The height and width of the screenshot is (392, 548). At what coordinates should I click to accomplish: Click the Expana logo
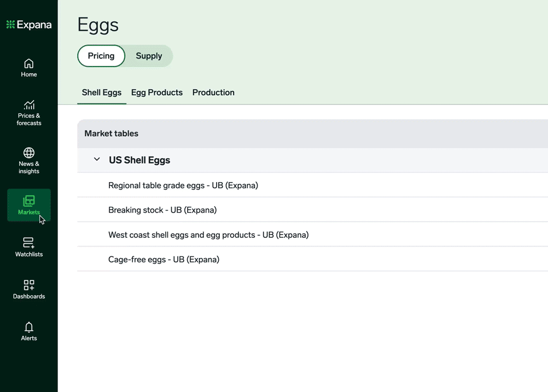[29, 25]
